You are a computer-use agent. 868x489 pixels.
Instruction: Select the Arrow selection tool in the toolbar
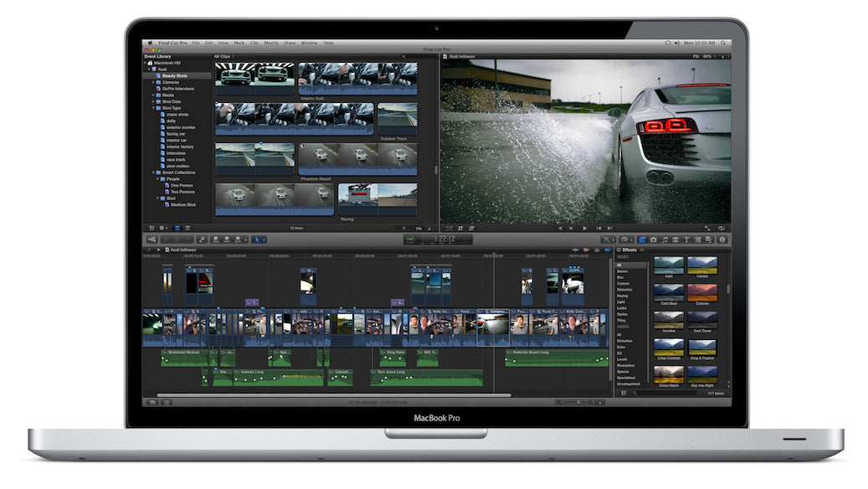tap(257, 239)
